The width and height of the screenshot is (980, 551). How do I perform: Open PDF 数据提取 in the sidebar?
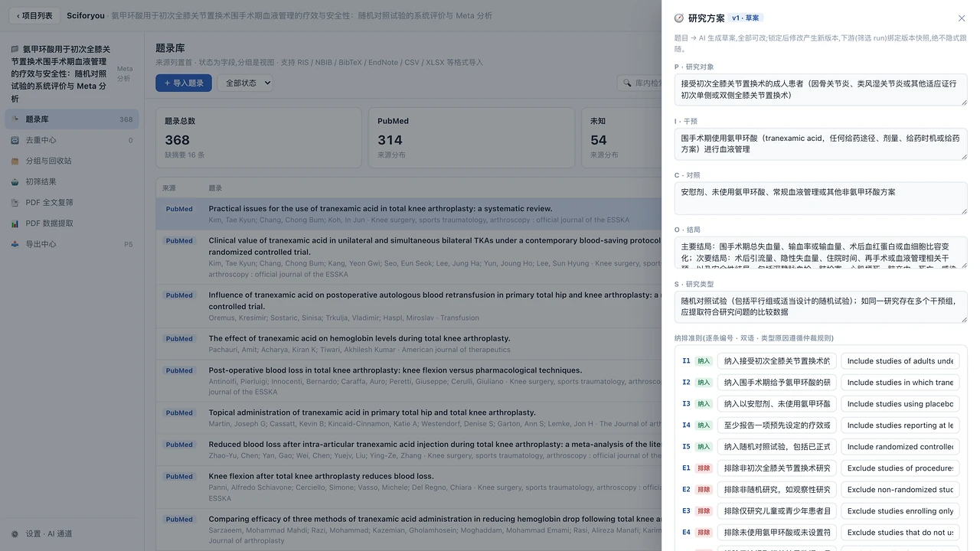[71, 223]
